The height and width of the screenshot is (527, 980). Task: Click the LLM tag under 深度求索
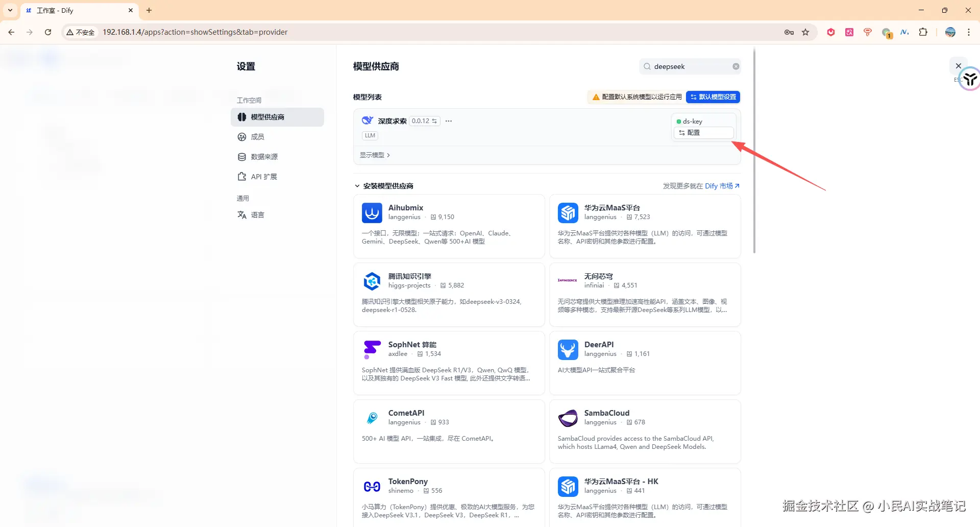[x=370, y=136]
